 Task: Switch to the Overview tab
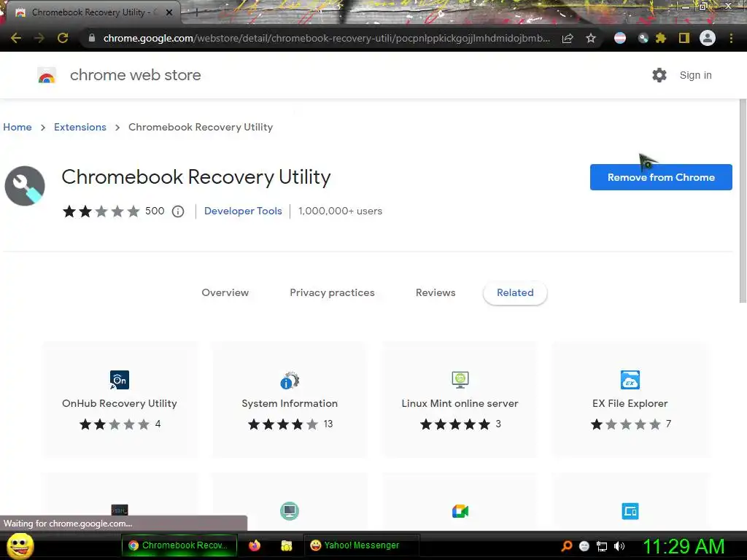tap(225, 293)
